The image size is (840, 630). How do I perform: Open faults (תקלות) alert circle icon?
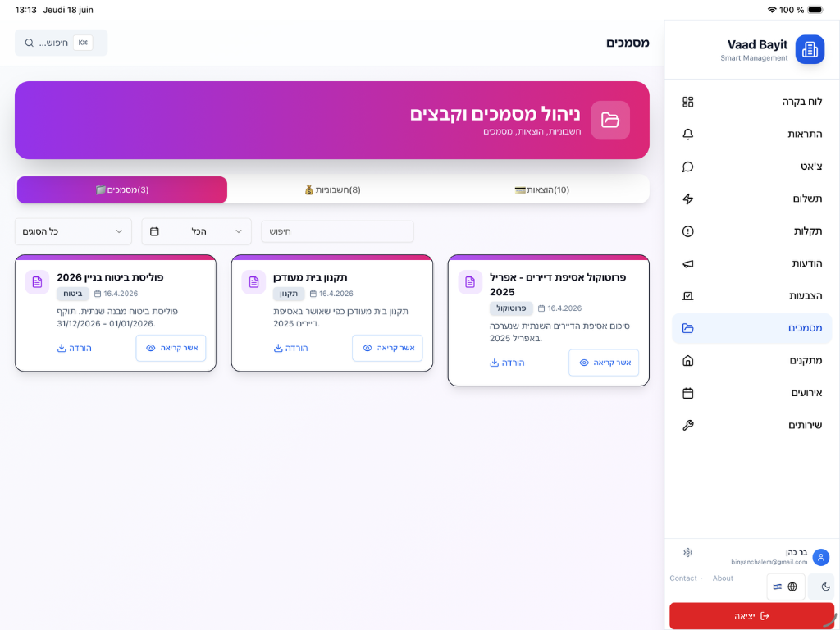[688, 231]
